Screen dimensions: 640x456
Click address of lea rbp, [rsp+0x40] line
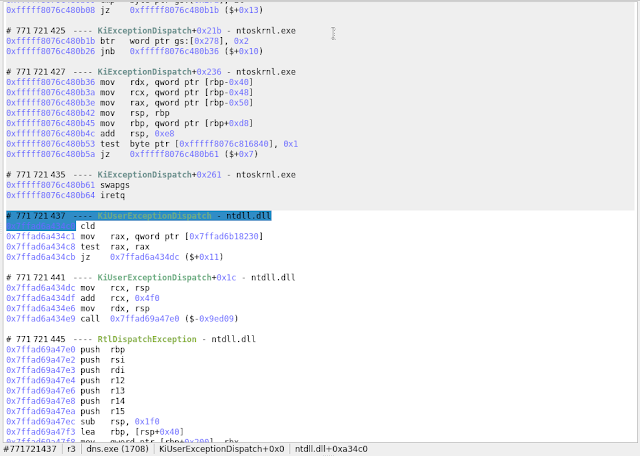click(41, 432)
